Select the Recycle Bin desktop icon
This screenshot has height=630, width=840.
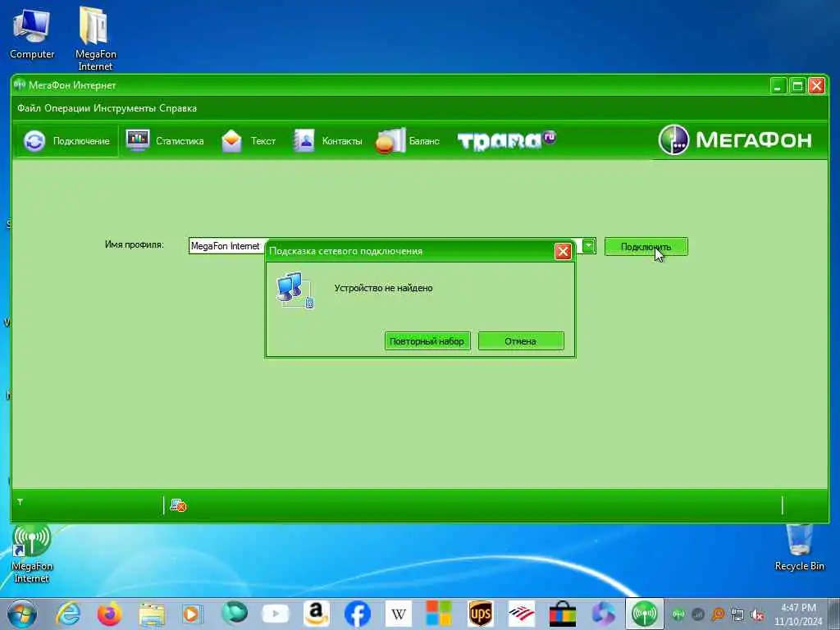(x=799, y=547)
